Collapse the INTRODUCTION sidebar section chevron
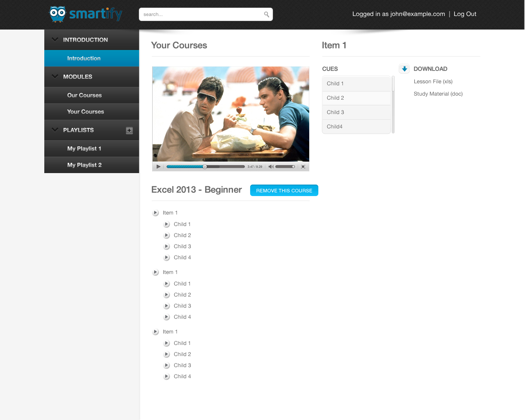This screenshot has width=525, height=420. [55, 39]
